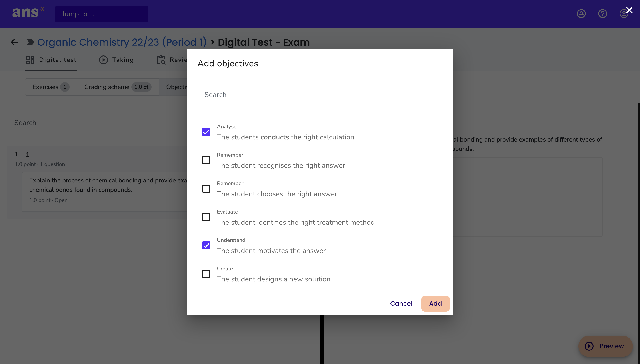Open the help question mark icon

pos(602,14)
